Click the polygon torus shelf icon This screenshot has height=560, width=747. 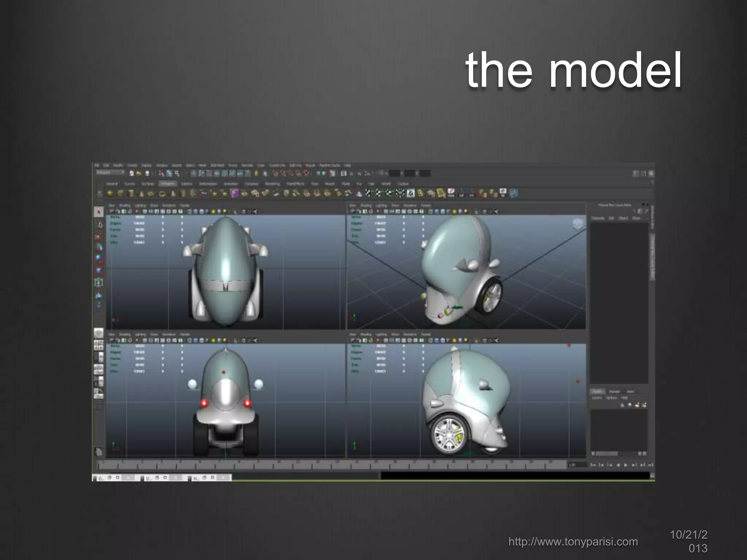162,194
